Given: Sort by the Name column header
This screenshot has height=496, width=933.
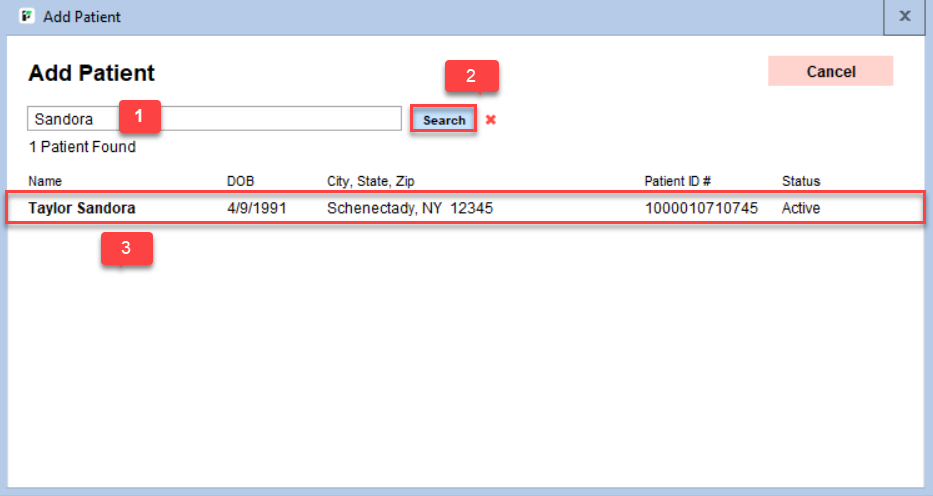Looking at the screenshot, I should click(45, 181).
